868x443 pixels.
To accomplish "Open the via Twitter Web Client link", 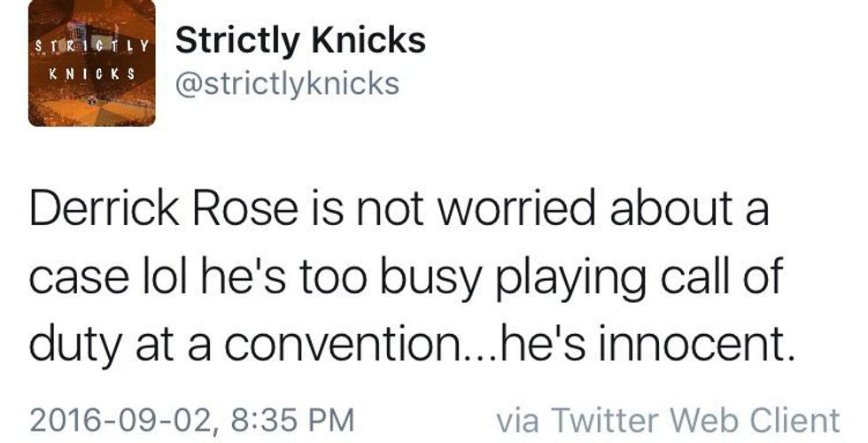I will point(667,417).
